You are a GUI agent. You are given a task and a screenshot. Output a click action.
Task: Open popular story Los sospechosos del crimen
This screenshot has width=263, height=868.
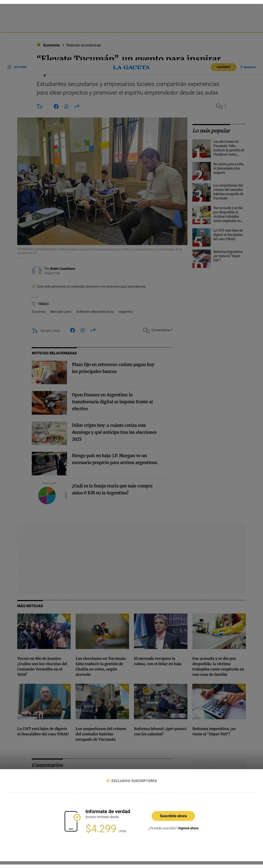coord(229,192)
